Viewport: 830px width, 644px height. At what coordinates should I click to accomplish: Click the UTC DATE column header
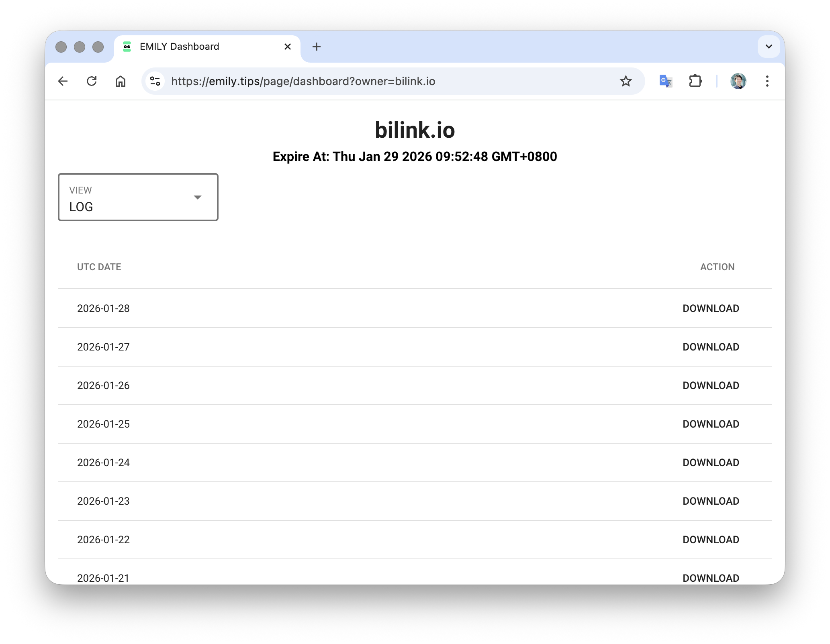(x=99, y=267)
